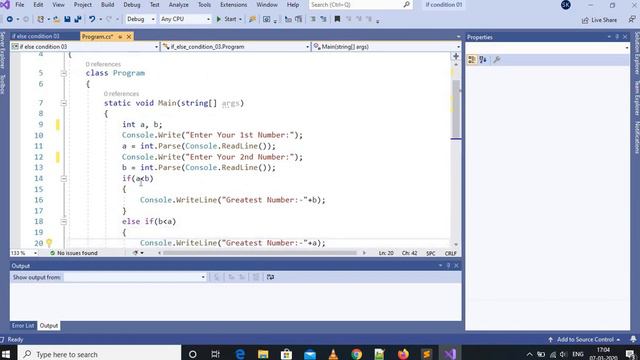Click the No issues found indicator

pos(74,253)
